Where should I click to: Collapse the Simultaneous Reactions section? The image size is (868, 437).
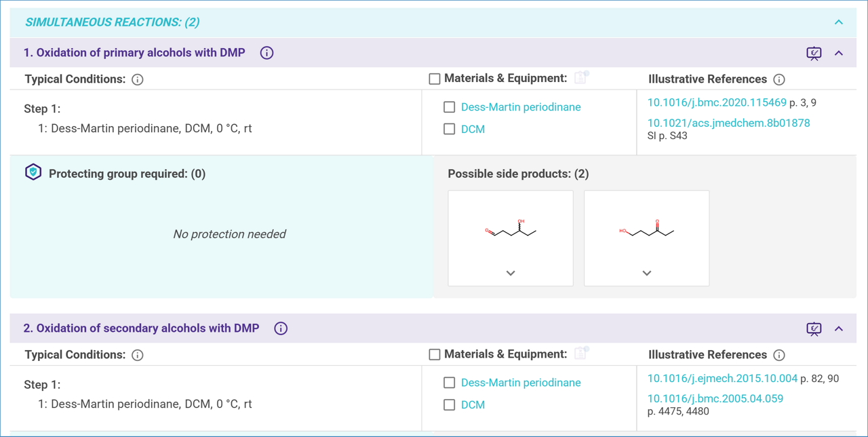tap(839, 22)
